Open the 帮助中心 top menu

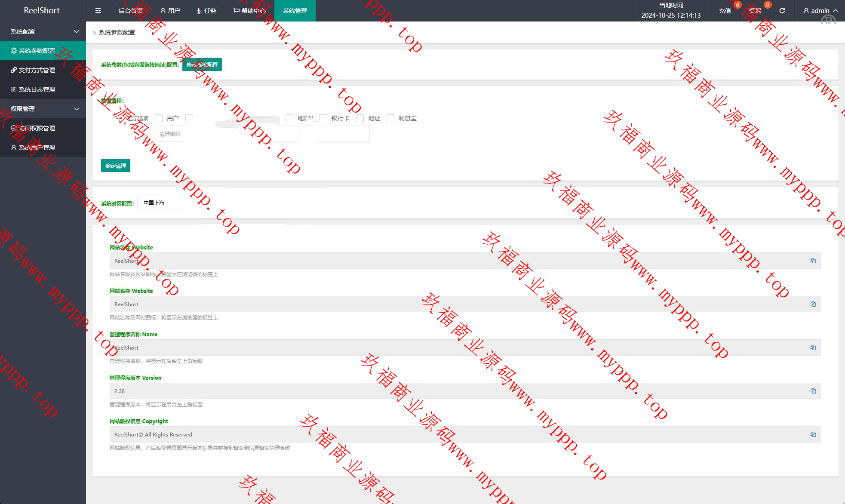pyautogui.click(x=249, y=11)
